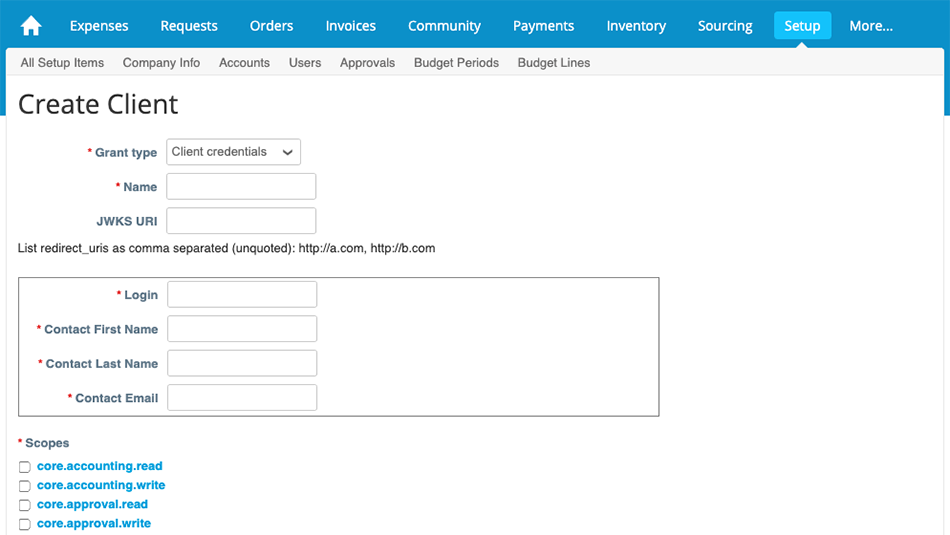The image size is (950, 535).
Task: Go to the Home icon
Action: tap(31, 26)
